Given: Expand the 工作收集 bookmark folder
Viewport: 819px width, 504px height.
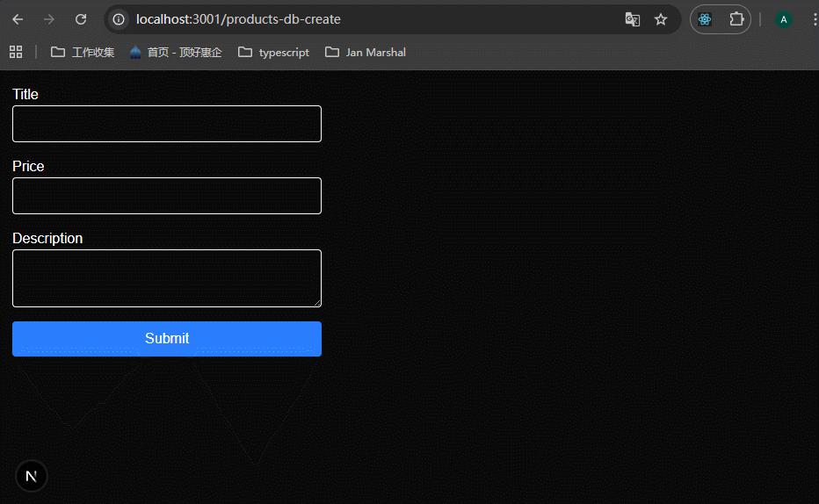Looking at the screenshot, I should coord(83,52).
